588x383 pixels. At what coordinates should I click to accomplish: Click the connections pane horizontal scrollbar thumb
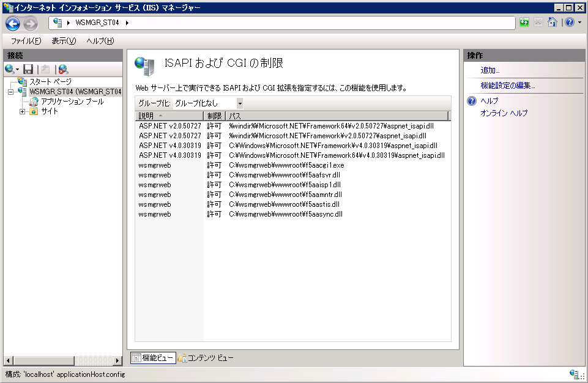coord(44,360)
